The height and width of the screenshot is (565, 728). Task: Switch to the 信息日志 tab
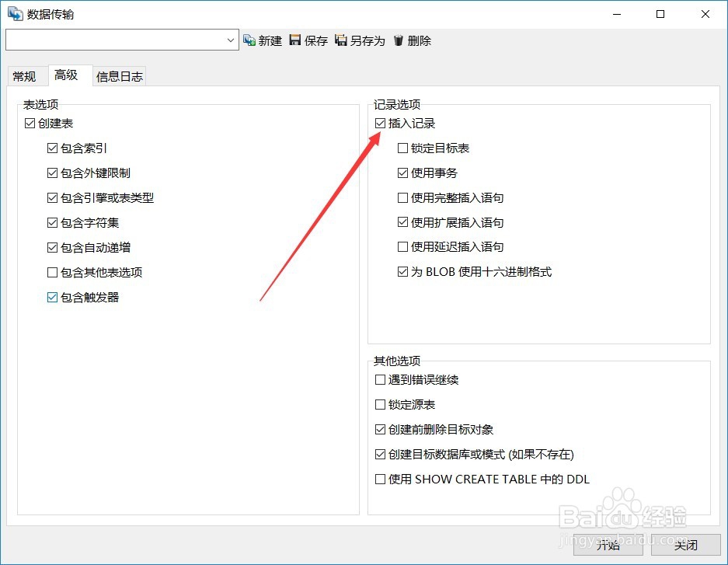119,75
